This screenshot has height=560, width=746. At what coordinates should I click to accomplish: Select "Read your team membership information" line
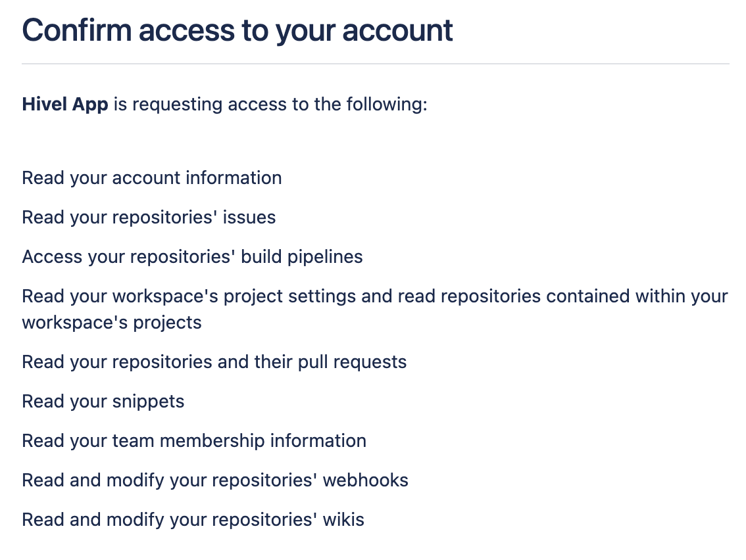(x=194, y=441)
